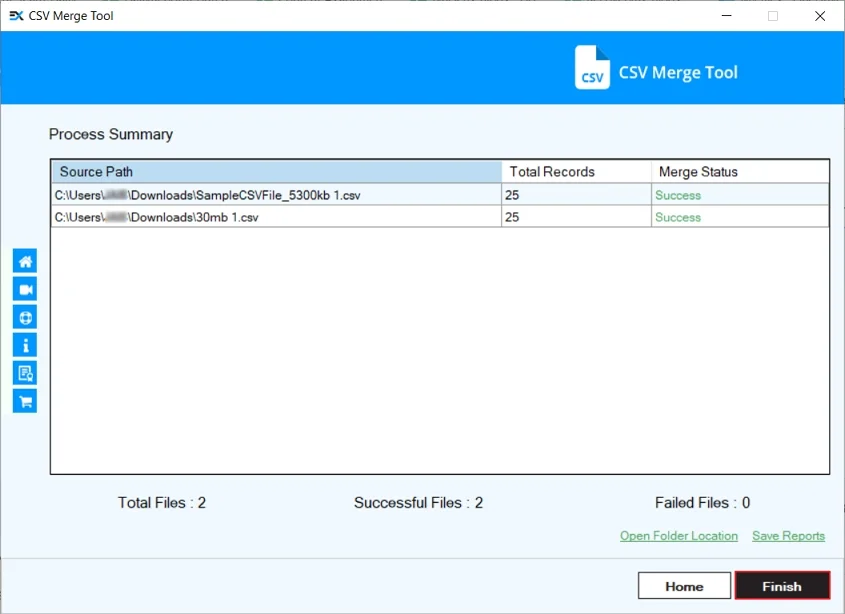845x614 pixels.
Task: Click the Process Summary heading
Action: click(111, 134)
